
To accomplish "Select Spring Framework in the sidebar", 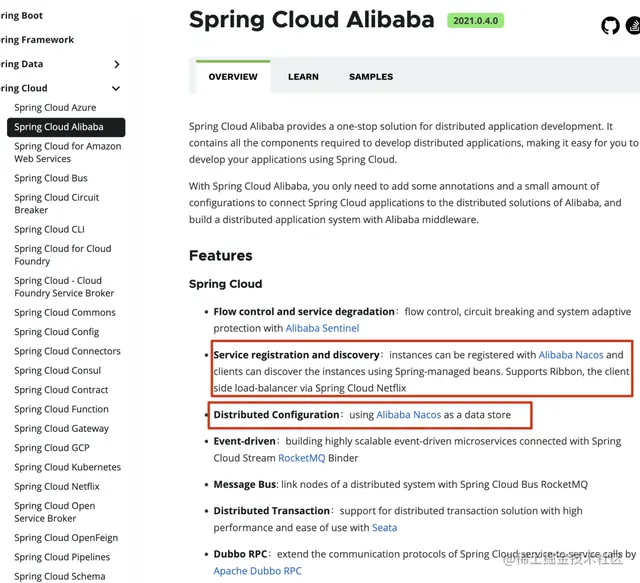I will pyautogui.click(x=37, y=40).
